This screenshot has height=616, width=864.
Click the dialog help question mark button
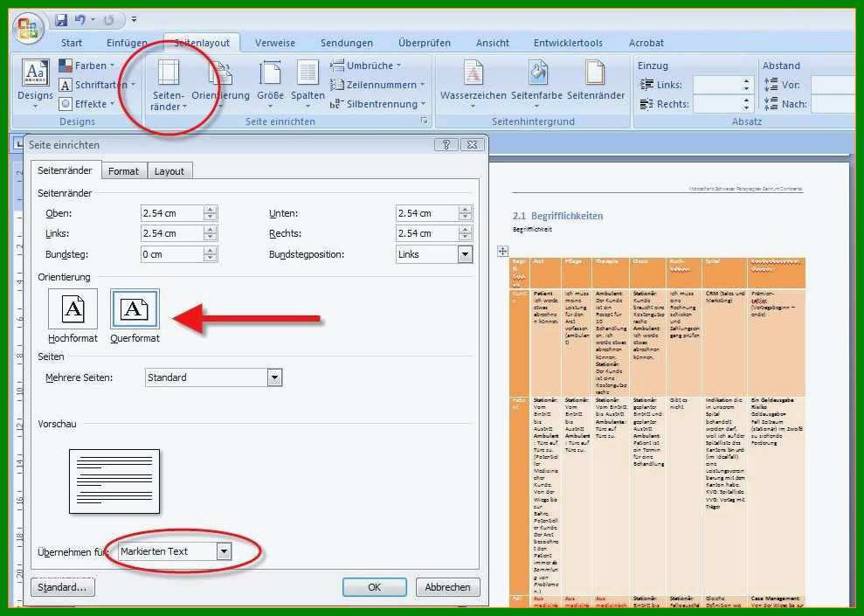(x=446, y=144)
